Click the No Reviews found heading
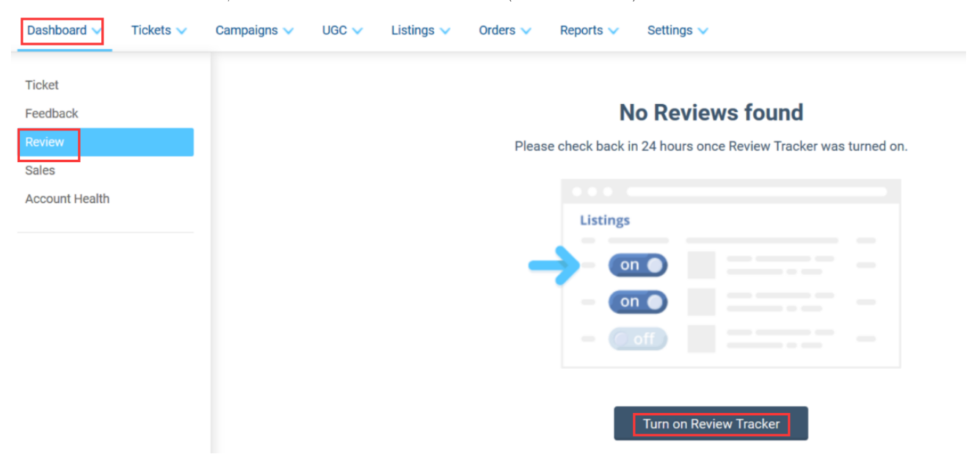 point(711,112)
